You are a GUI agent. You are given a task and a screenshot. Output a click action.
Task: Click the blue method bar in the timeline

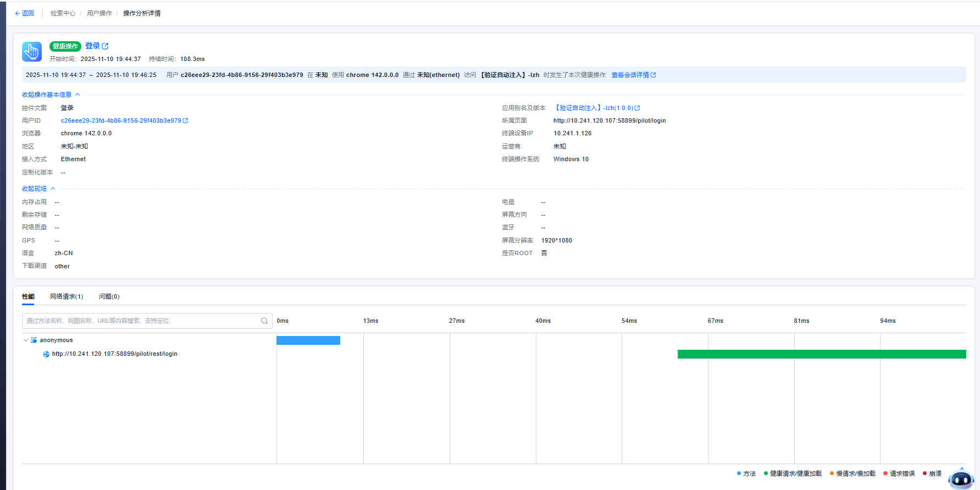(x=308, y=340)
